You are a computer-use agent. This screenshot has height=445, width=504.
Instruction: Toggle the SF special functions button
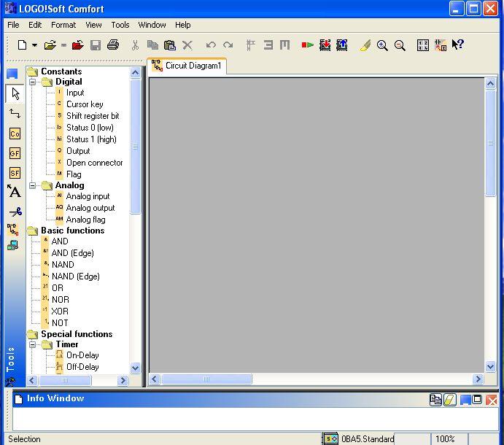(x=15, y=173)
